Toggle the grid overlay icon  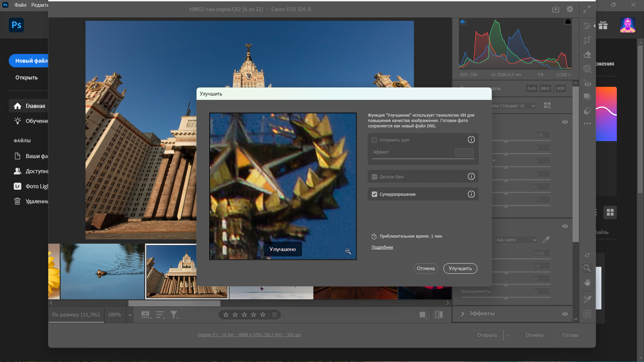(587, 314)
